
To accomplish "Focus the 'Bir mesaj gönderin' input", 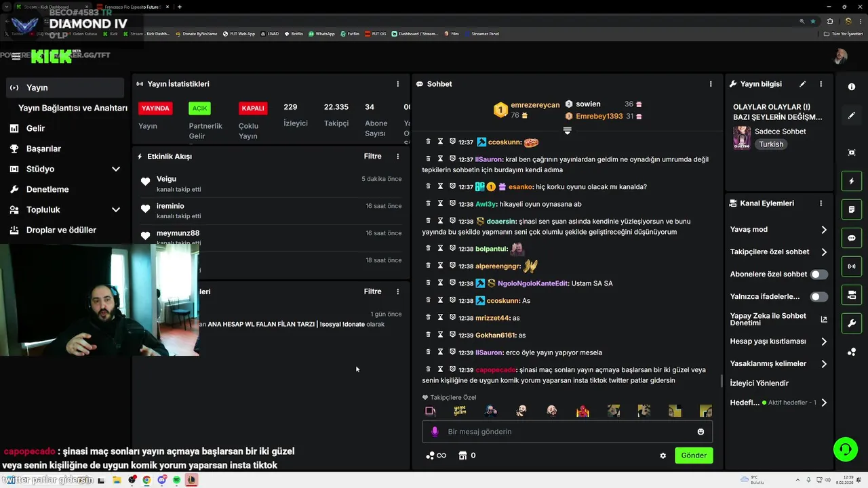I will tap(568, 432).
